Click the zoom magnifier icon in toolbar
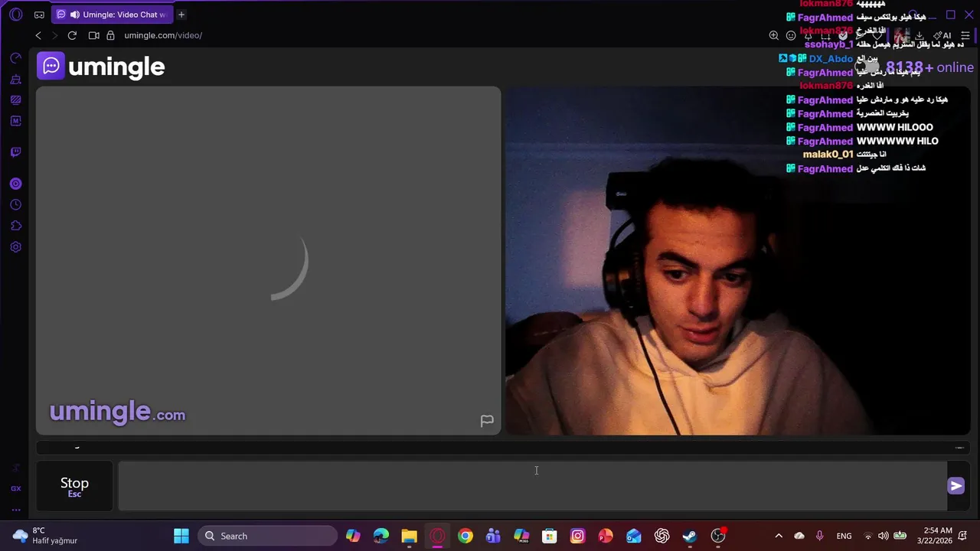 774,35
